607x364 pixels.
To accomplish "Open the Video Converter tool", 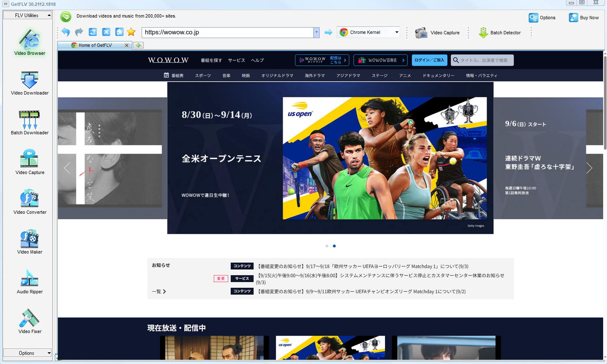I will coord(30,202).
